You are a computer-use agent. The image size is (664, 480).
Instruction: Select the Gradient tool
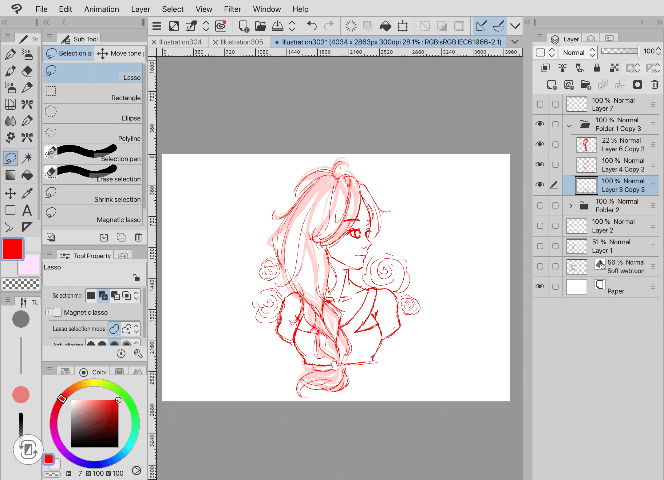pyautogui.click(x=10, y=175)
